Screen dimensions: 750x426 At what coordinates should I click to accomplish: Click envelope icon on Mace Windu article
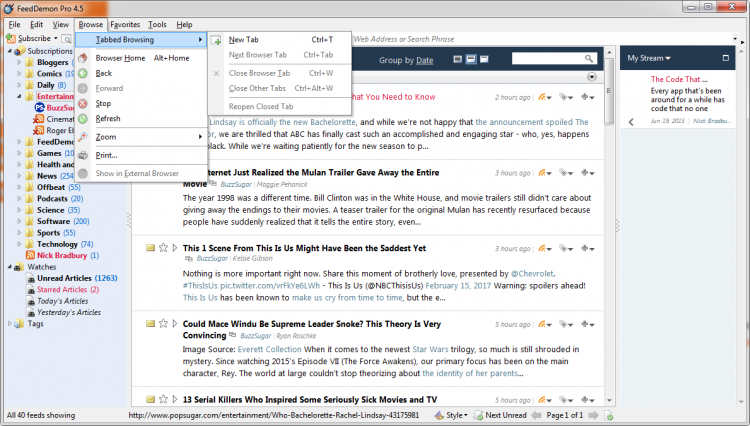point(150,324)
